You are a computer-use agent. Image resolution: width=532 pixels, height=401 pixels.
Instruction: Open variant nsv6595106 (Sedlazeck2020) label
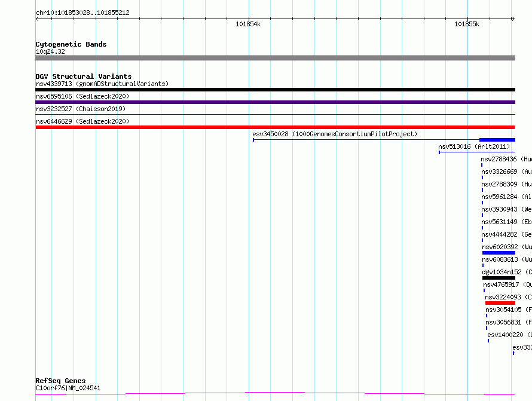82,96
